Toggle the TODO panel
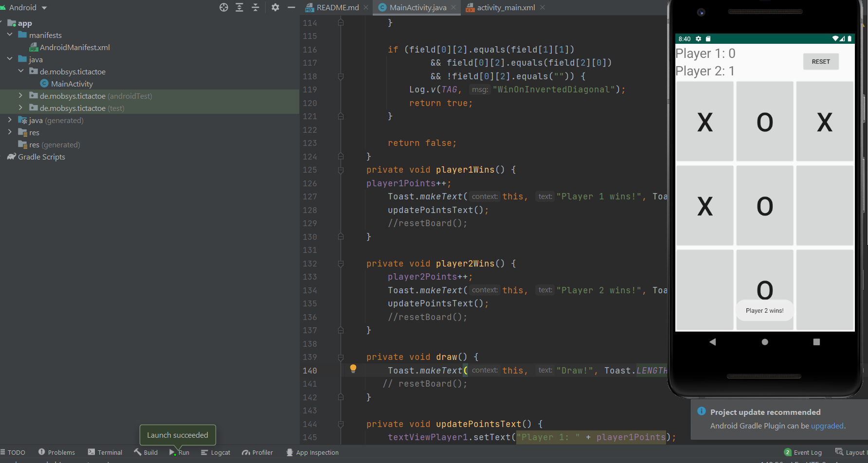868x463 pixels. 13,452
